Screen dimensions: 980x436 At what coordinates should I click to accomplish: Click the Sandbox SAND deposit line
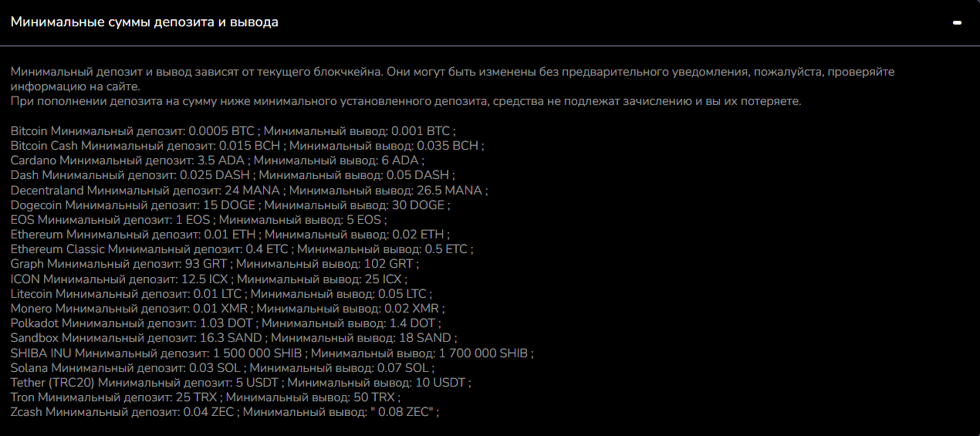[x=234, y=338]
